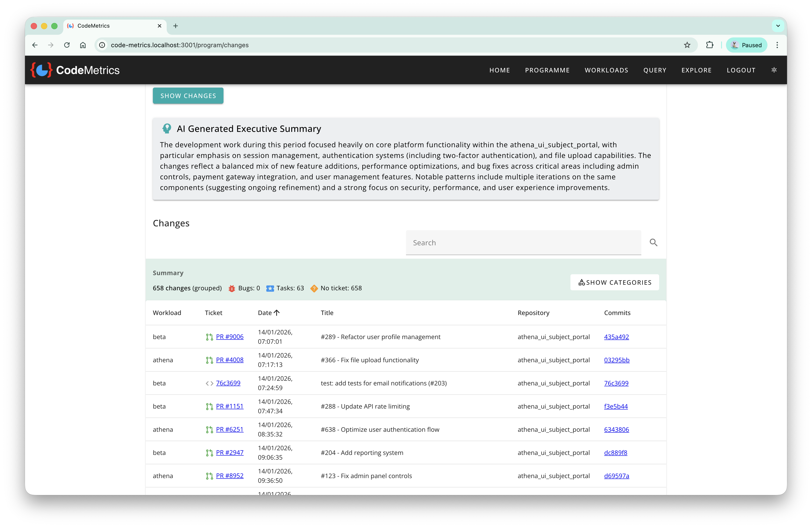This screenshot has width=812, height=528.
Task: Expand categories using SHOW CATEGORIES
Action: coord(614,282)
